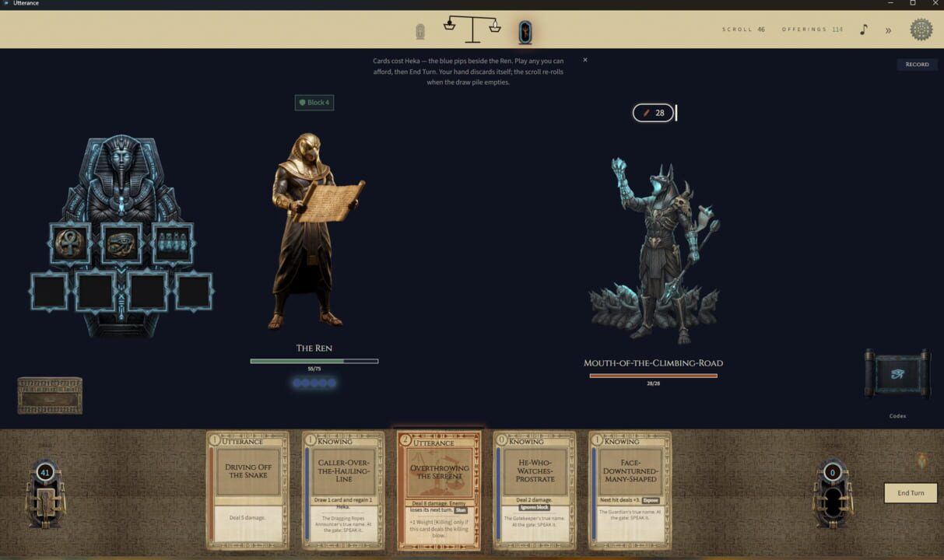
Task: Open the ornate settings medallion
Action: pyautogui.click(x=921, y=30)
